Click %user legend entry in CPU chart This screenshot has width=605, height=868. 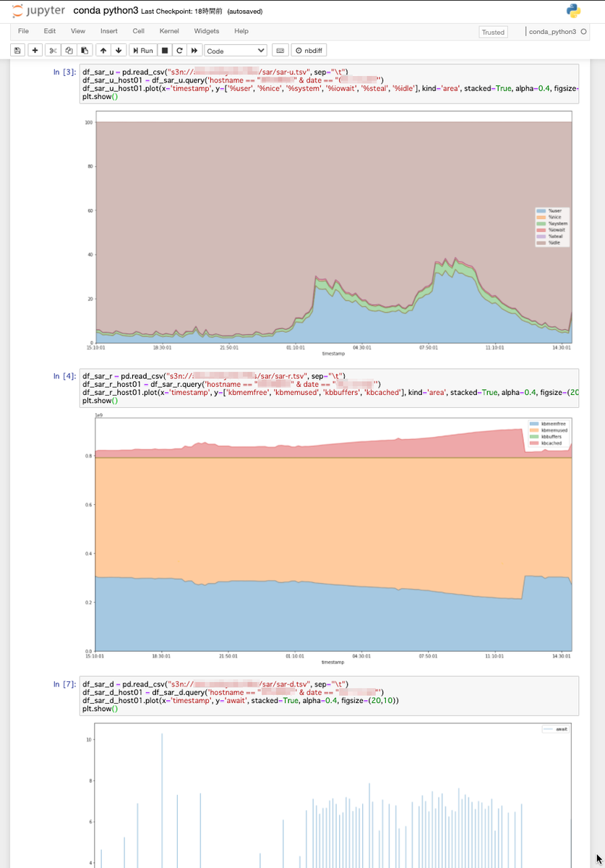[x=554, y=210]
